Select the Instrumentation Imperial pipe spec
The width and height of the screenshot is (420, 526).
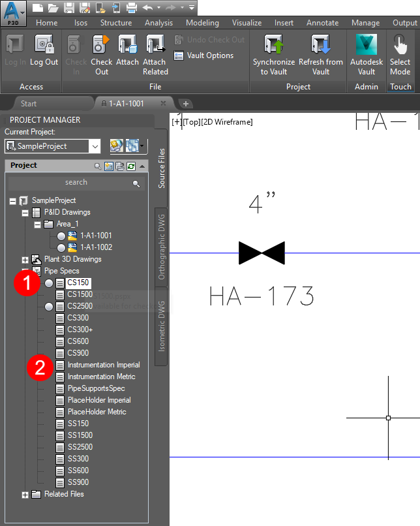pos(103,365)
